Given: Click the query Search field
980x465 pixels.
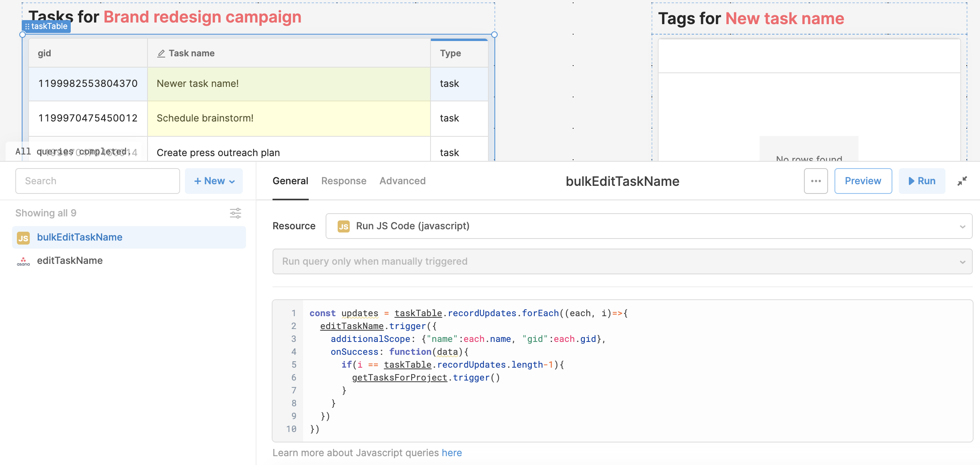Looking at the screenshot, I should [98, 181].
